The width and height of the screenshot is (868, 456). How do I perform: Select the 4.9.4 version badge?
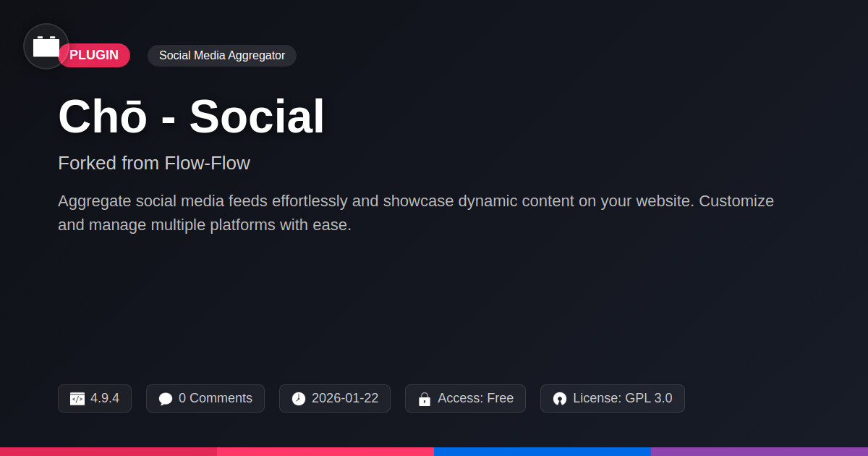[95, 398]
